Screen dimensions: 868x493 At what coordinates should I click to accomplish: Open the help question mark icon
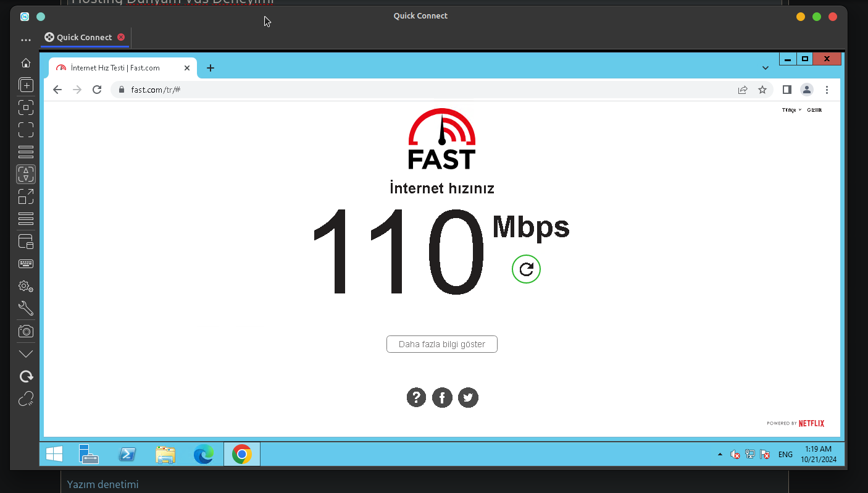tap(416, 397)
